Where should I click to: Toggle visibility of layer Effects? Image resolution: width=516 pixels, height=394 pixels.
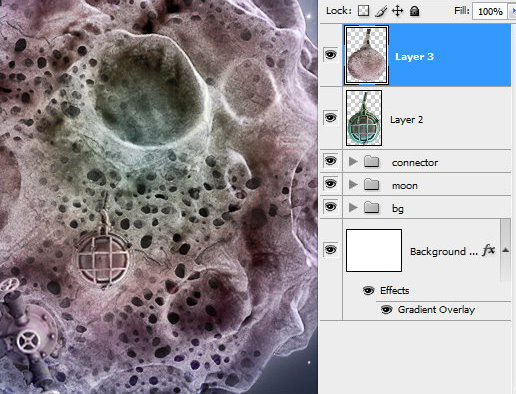(x=368, y=291)
